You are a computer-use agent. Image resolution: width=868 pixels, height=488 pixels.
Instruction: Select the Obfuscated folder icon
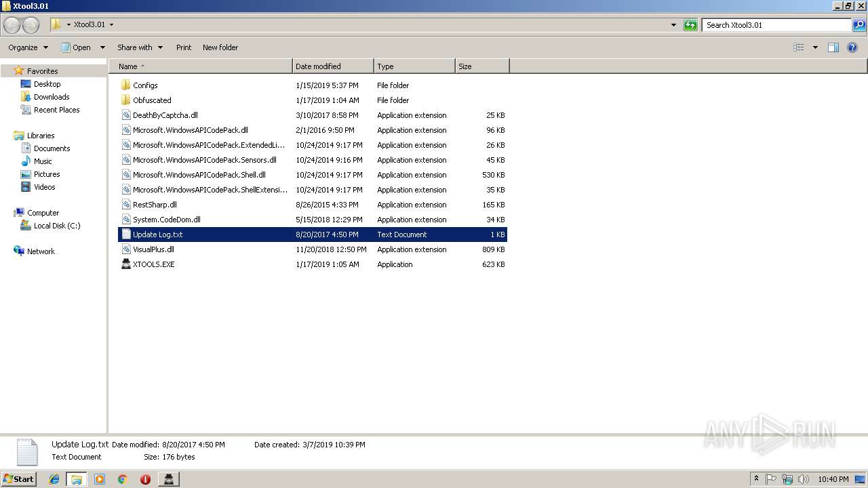pyautogui.click(x=125, y=100)
